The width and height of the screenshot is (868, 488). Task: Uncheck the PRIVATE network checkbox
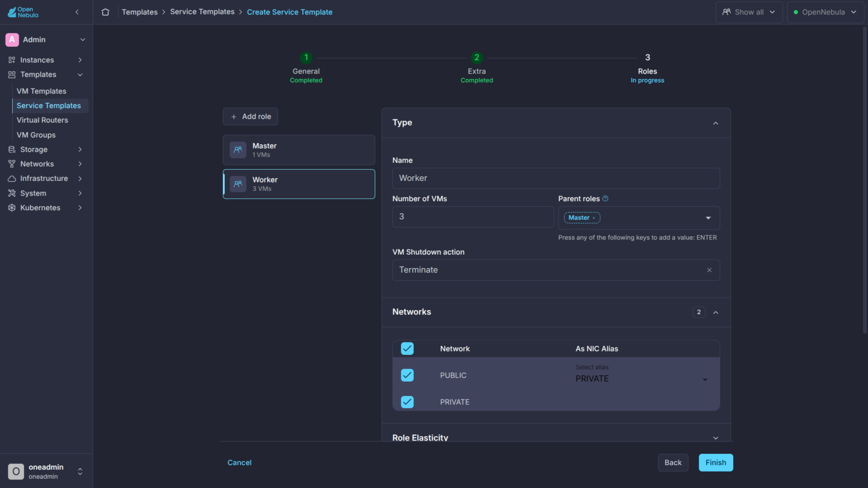pyautogui.click(x=407, y=402)
